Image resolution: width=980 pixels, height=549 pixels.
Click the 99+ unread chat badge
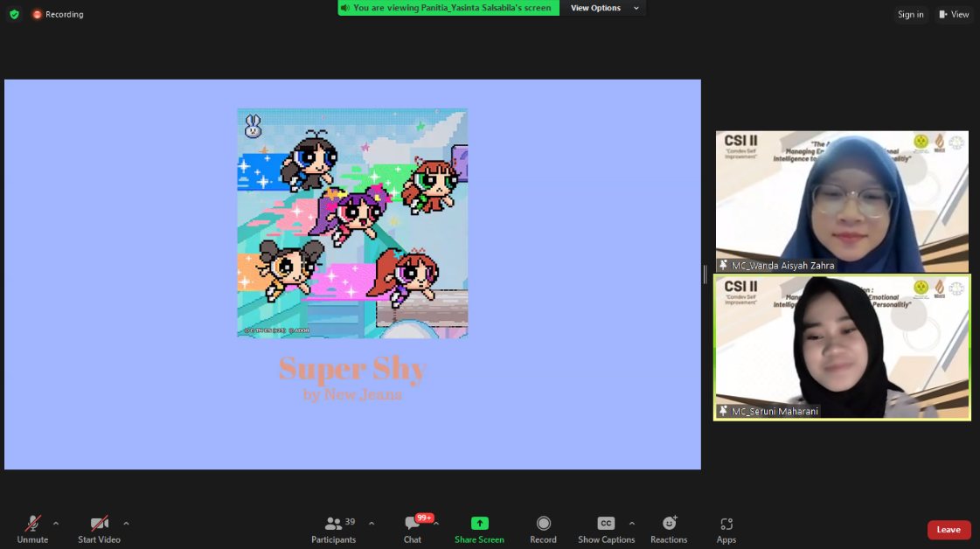point(424,518)
